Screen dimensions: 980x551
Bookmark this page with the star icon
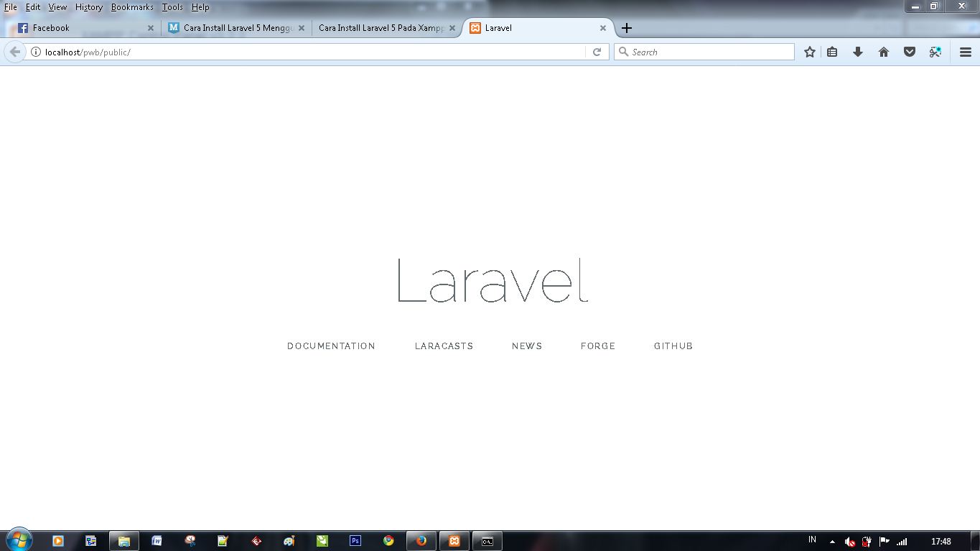click(x=810, y=52)
